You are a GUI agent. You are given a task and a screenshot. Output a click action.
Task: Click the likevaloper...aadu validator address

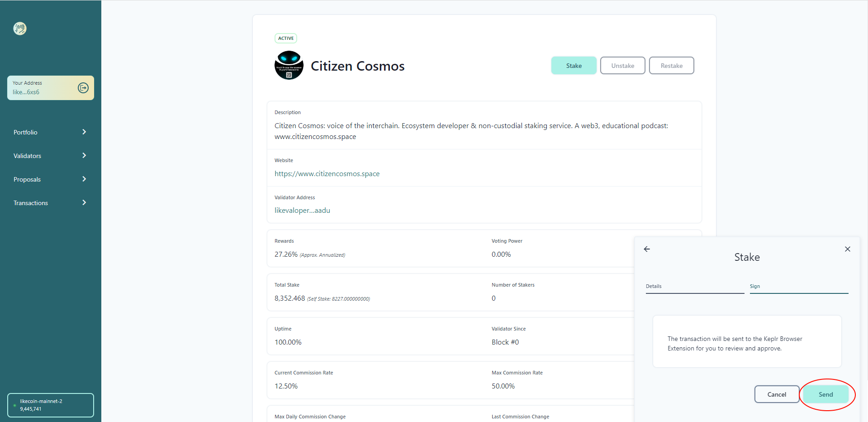(x=302, y=211)
